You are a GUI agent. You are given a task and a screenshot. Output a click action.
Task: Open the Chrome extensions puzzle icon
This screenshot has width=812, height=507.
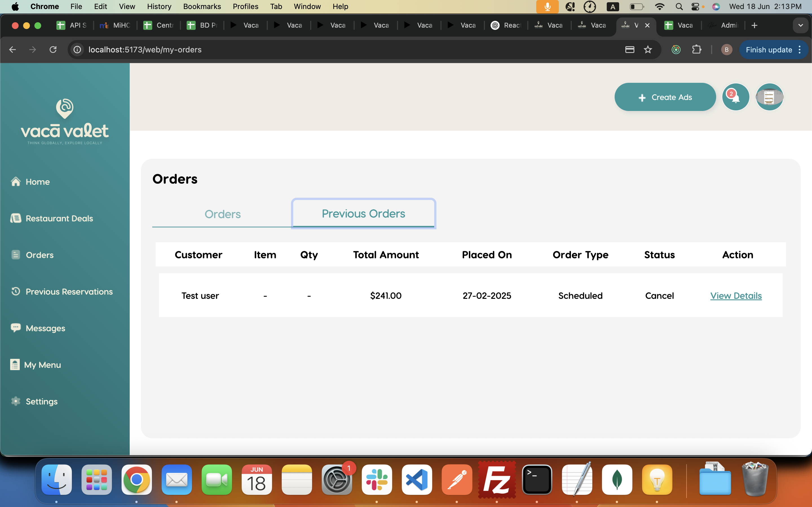click(697, 50)
